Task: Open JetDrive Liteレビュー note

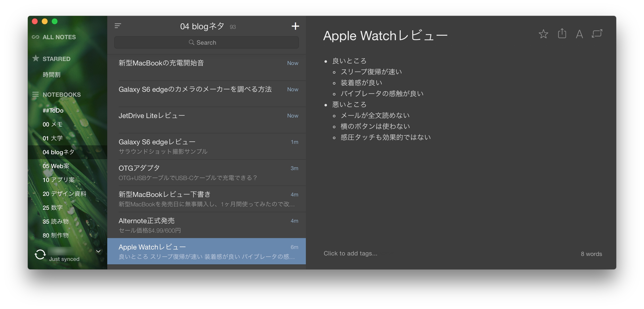Action: [207, 120]
